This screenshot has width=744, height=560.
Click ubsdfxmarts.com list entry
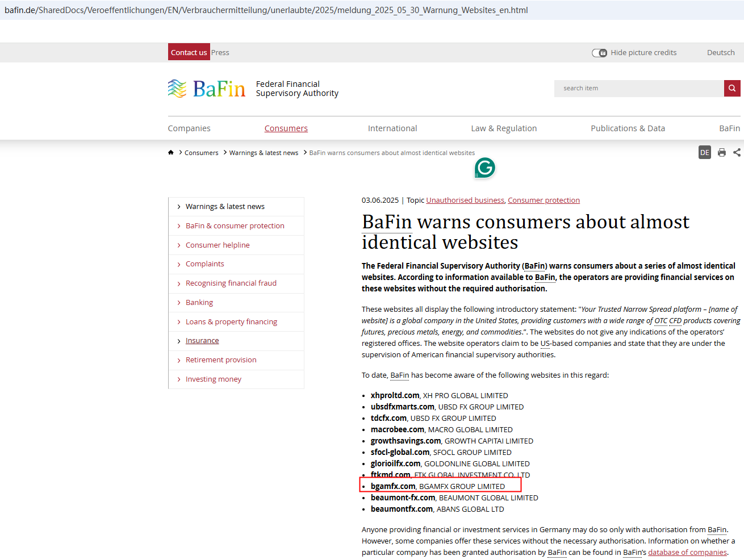coord(448,407)
